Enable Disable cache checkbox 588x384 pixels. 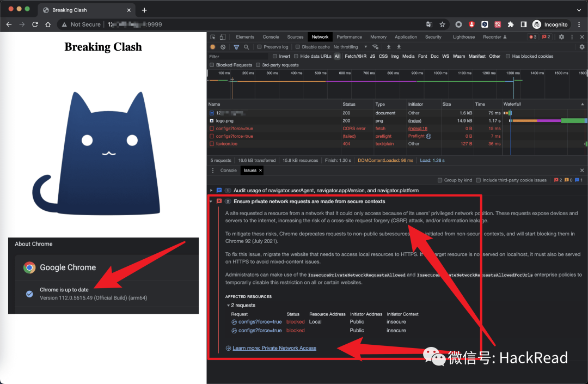[x=297, y=47]
